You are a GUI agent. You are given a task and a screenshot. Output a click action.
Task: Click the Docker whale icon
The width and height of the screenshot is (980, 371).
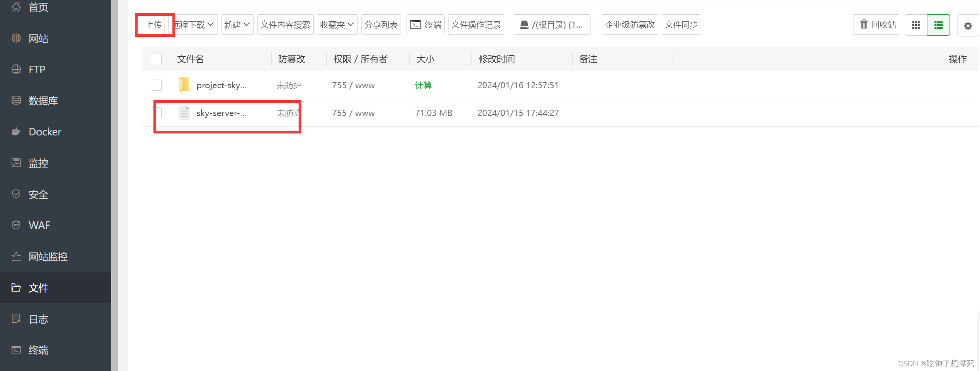pos(16,131)
